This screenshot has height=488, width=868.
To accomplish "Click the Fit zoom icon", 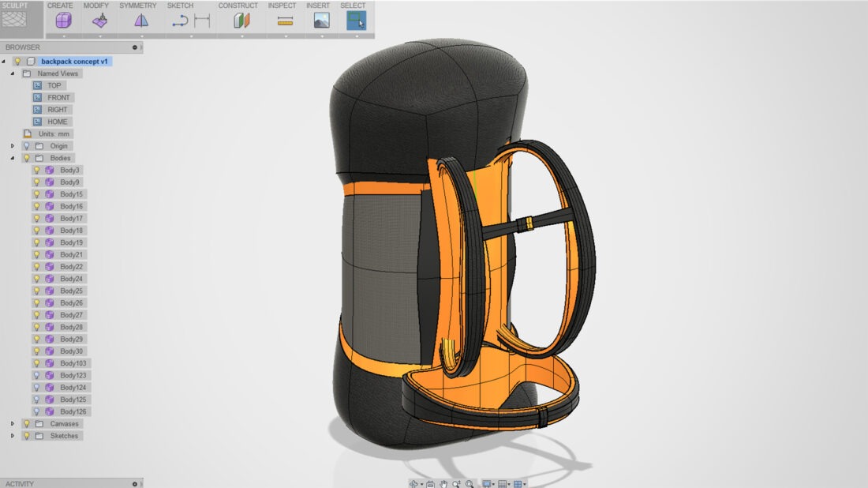I will point(470,483).
